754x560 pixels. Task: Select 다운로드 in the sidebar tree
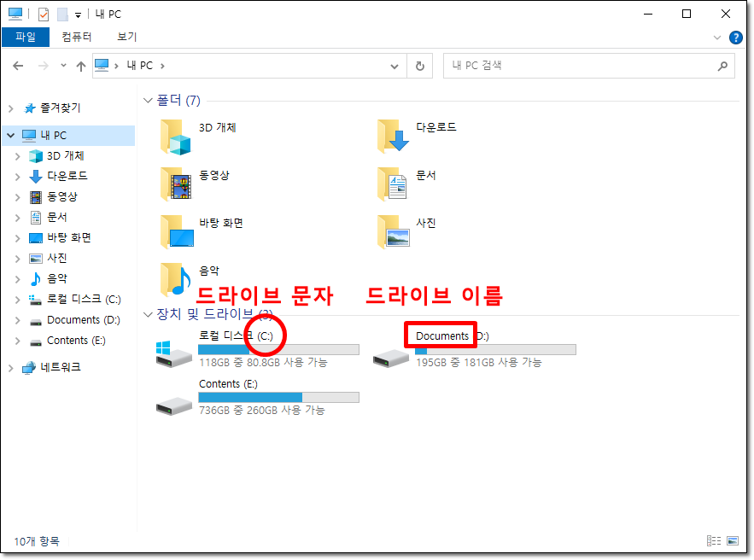click(x=67, y=176)
